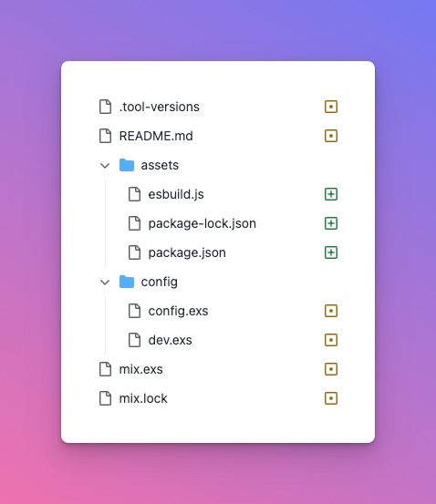
Task: Click the modified icon beside config.exs
Action: coord(331,311)
